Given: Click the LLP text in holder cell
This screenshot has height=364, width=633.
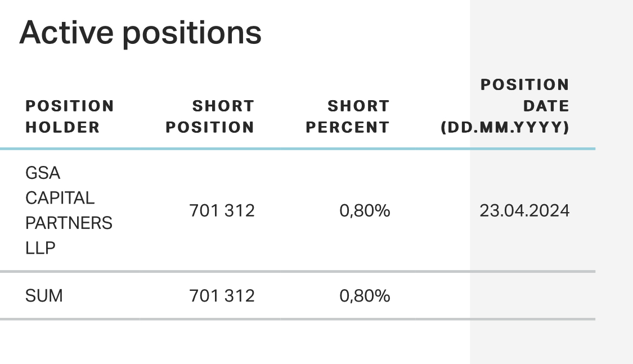Looking at the screenshot, I should pyautogui.click(x=40, y=248).
